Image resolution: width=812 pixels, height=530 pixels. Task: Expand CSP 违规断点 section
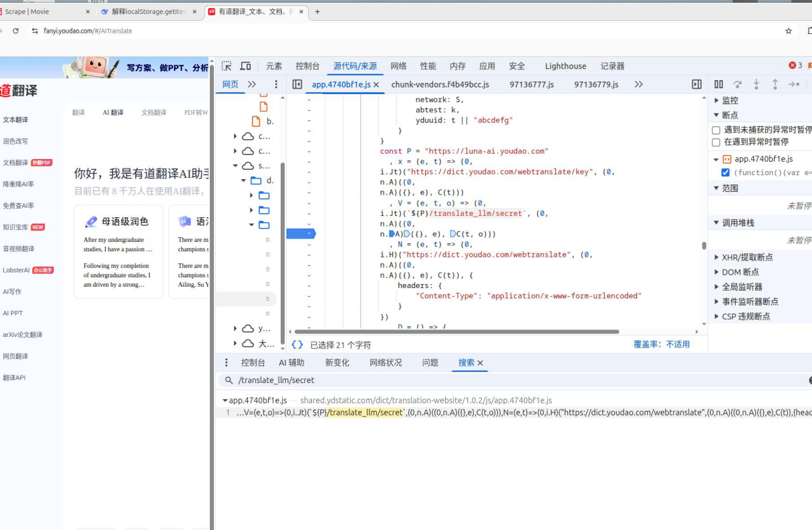717,316
